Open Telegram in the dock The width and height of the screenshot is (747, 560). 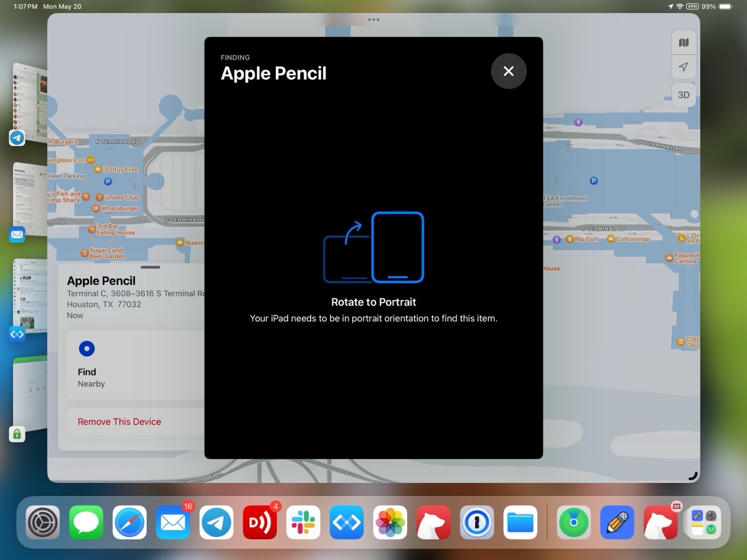pos(217,522)
